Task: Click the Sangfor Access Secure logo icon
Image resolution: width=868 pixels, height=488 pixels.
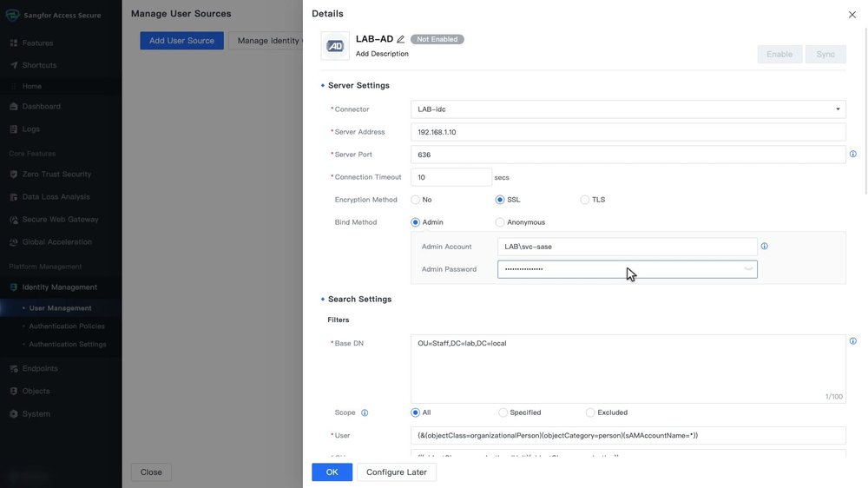Action: coord(12,15)
